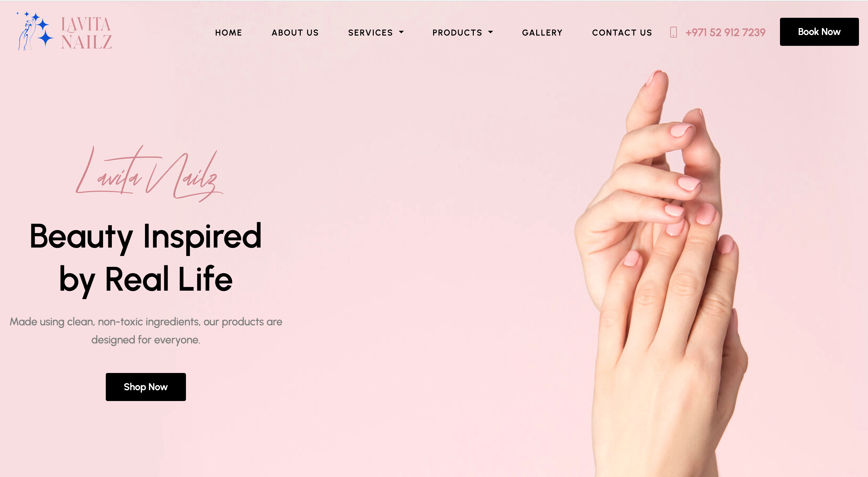
Task: Open the Gallery page
Action: point(542,33)
